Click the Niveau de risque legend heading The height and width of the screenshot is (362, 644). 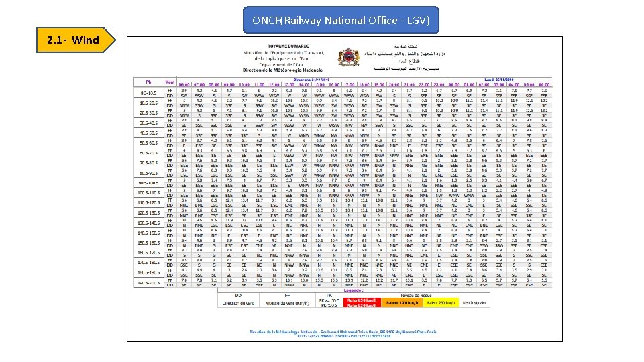point(415,295)
